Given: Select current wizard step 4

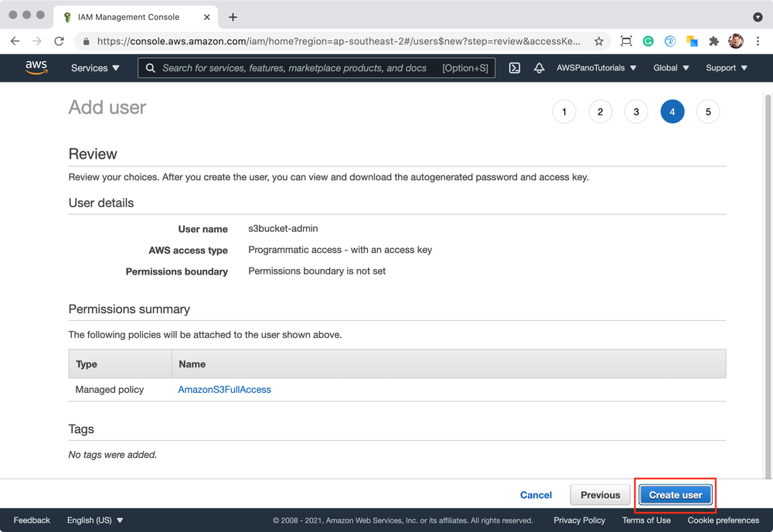Looking at the screenshot, I should pos(672,112).
